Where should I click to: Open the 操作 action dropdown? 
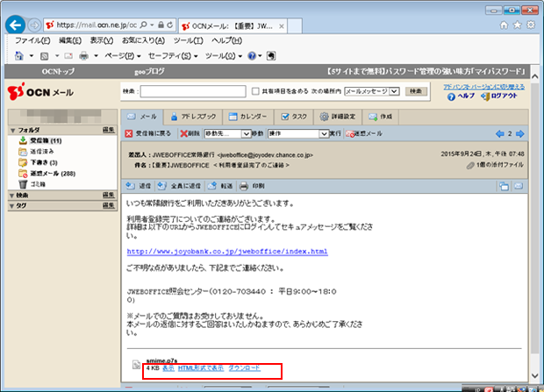pyautogui.click(x=298, y=133)
